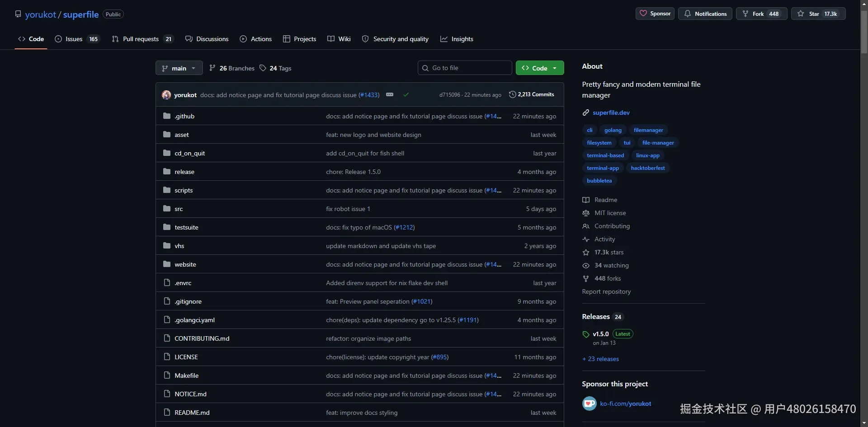
Task: Open the NOTICE.md file
Action: pyautogui.click(x=191, y=394)
